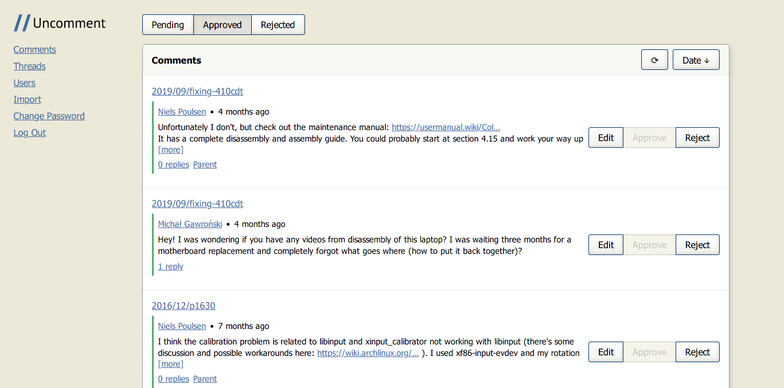This screenshot has height=388, width=784.
Task: Open the Users page
Action: (24, 82)
